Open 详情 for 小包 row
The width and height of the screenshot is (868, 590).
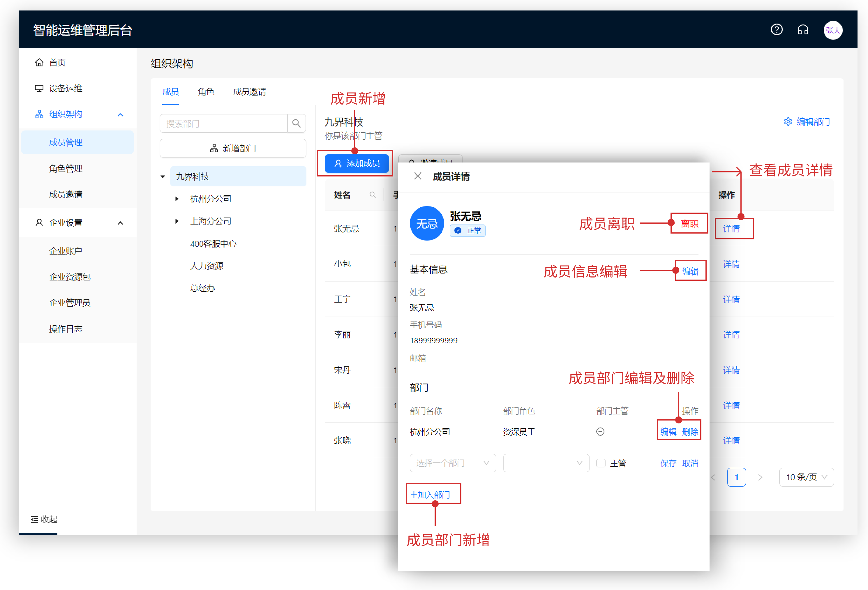(731, 264)
